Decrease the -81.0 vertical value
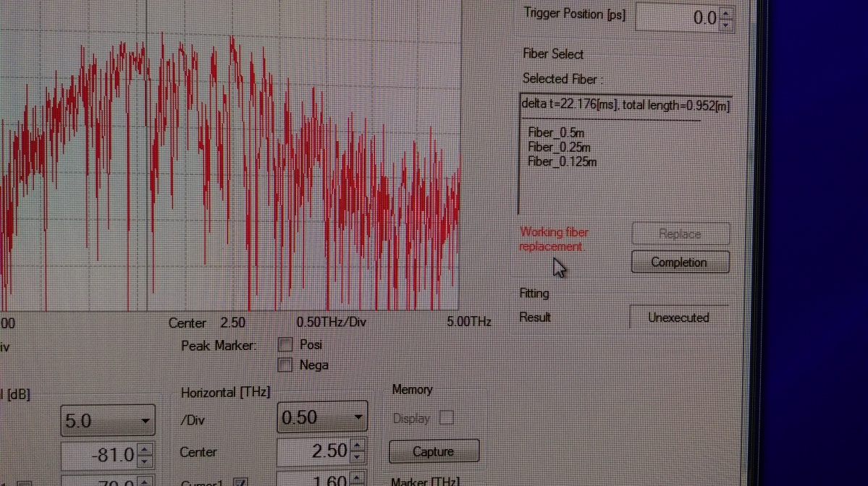The image size is (868, 486). pyautogui.click(x=145, y=461)
